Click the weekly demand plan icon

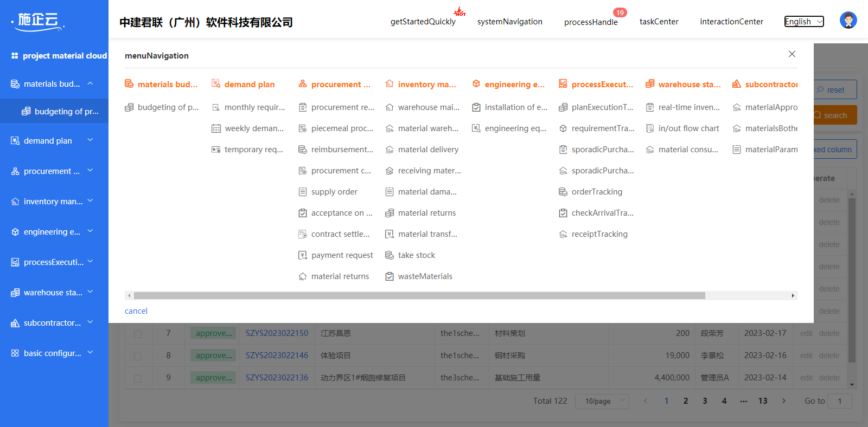point(216,128)
